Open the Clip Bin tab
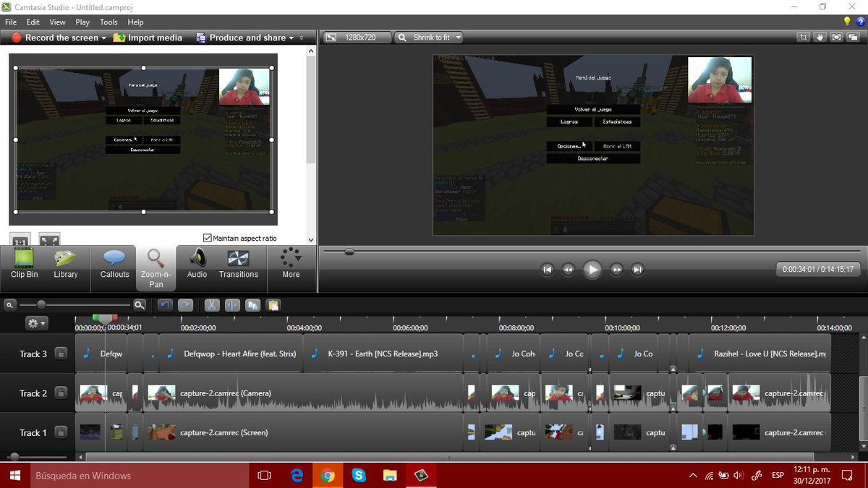This screenshot has height=488, width=868. pyautogui.click(x=25, y=265)
